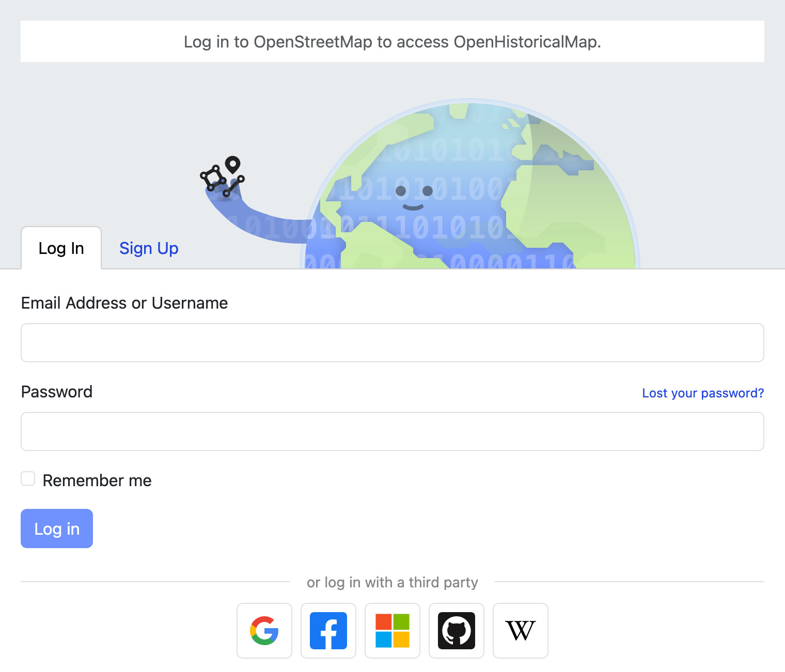
Task: Click the Email Address or Username label
Action: click(x=124, y=303)
